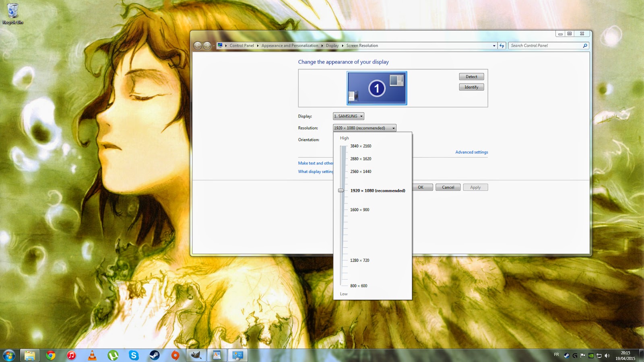Open the Recycle Bin desktop icon
644x362 pixels.
pyautogui.click(x=12, y=14)
